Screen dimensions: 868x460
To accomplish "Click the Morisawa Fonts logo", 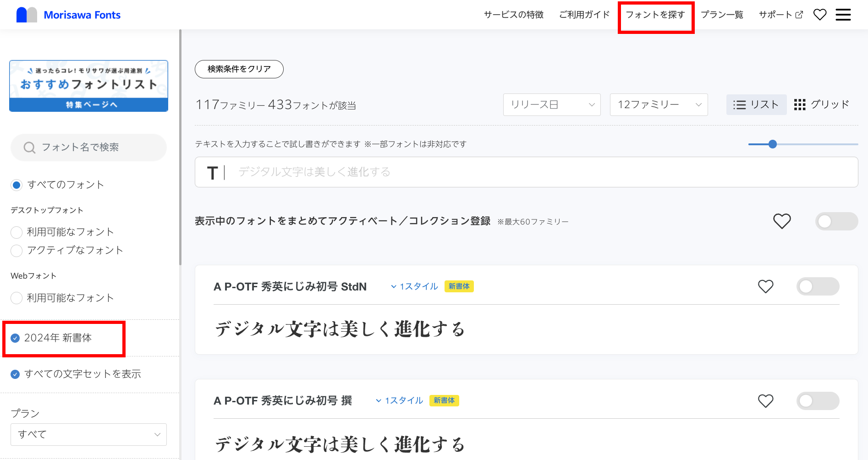I will point(68,15).
